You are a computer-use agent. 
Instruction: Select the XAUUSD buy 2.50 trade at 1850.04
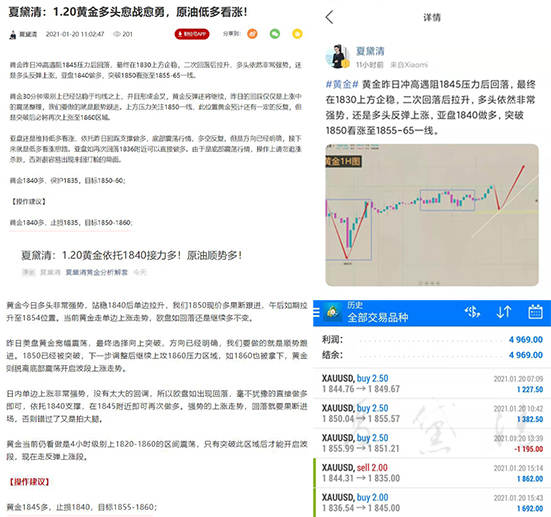point(432,413)
